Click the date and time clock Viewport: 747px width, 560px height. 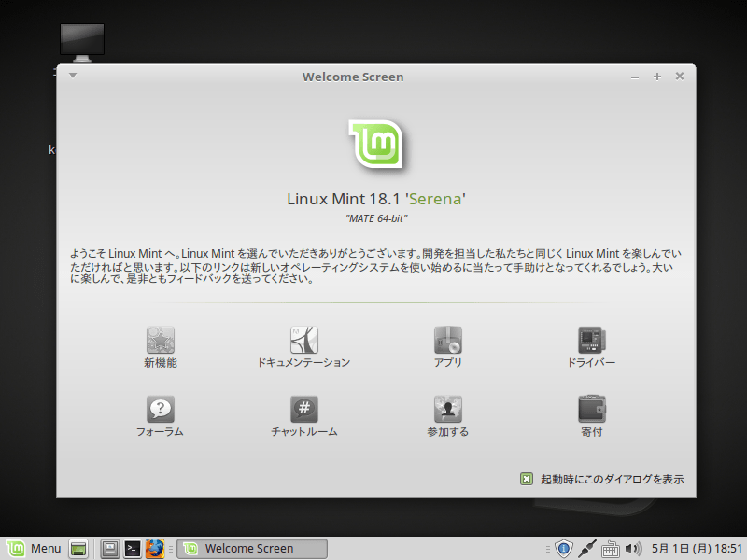tap(697, 549)
